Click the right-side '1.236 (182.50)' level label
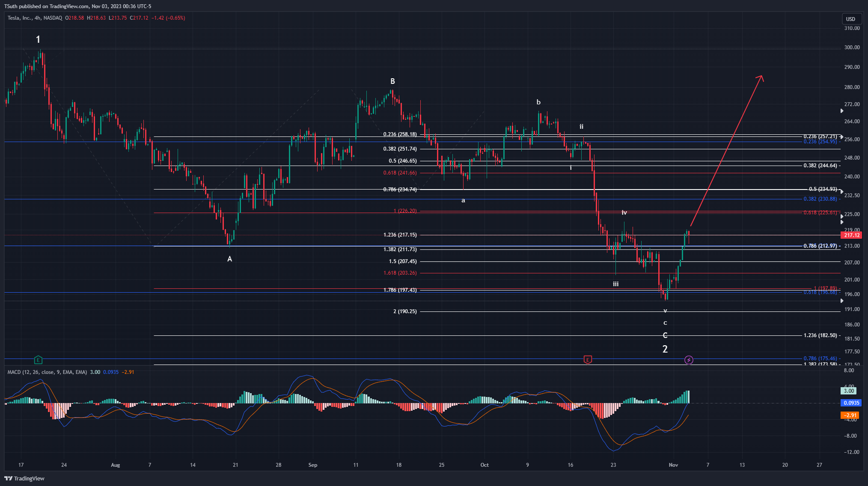Image resolution: width=868 pixels, height=486 pixels. (820, 335)
